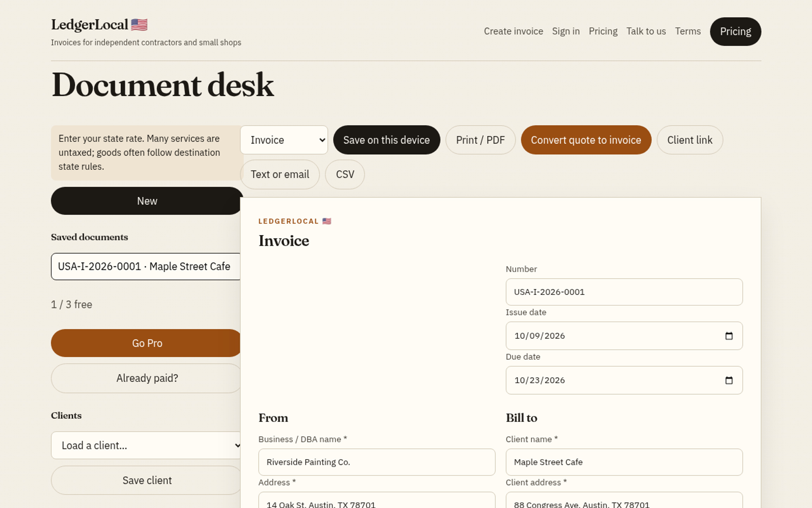Open the Issue date calendar picker icon
Image resolution: width=812 pixels, height=508 pixels.
coord(729,336)
